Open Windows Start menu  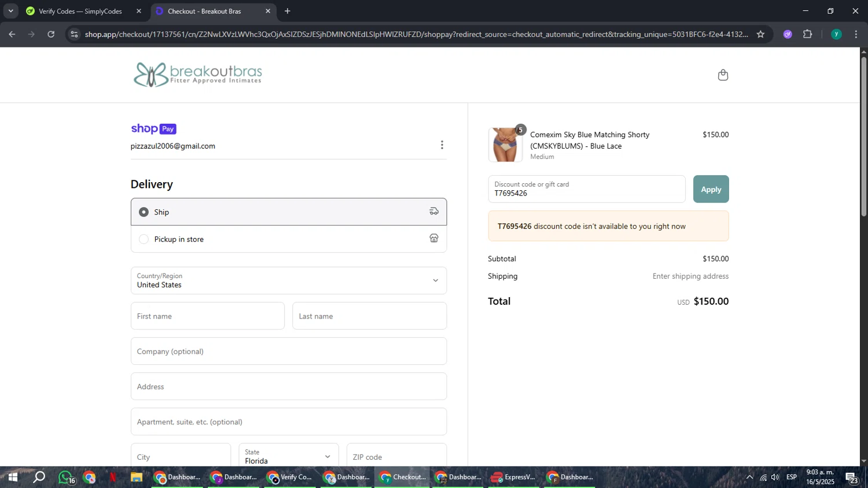point(13,478)
